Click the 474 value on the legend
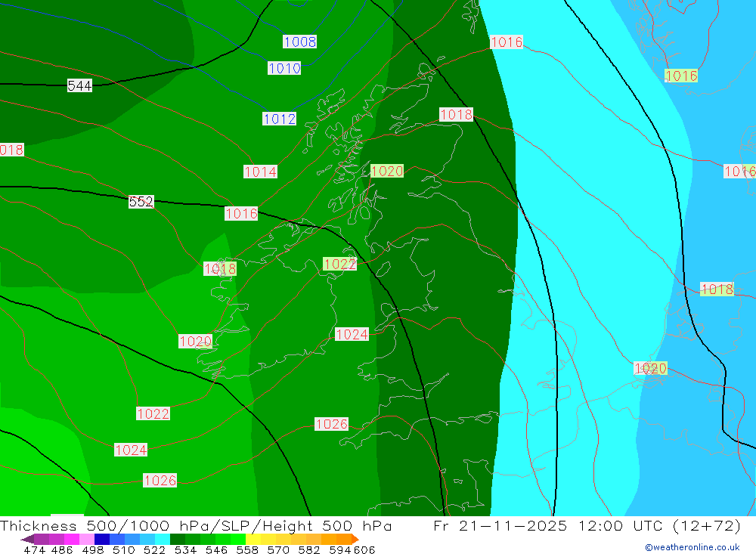756x554 pixels. (34, 549)
